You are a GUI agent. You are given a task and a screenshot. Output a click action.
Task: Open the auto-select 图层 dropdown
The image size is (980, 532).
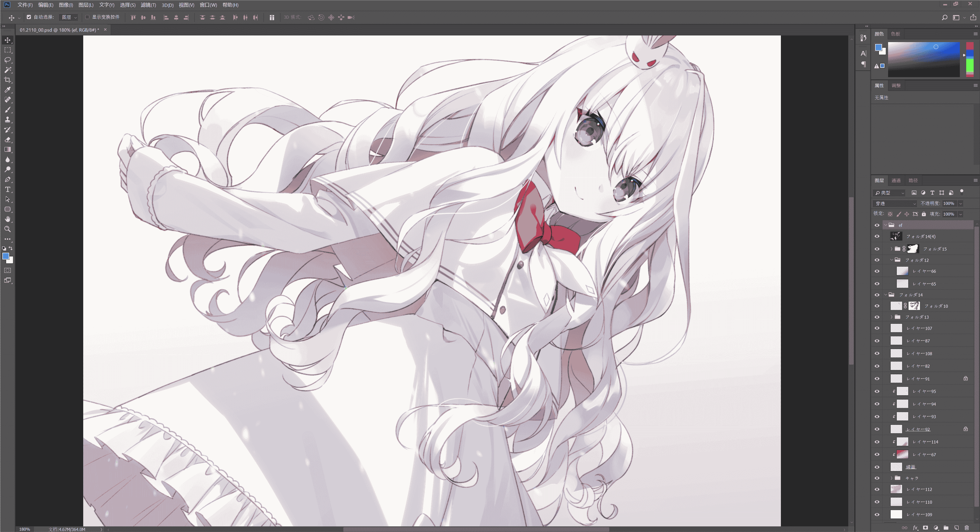(69, 17)
